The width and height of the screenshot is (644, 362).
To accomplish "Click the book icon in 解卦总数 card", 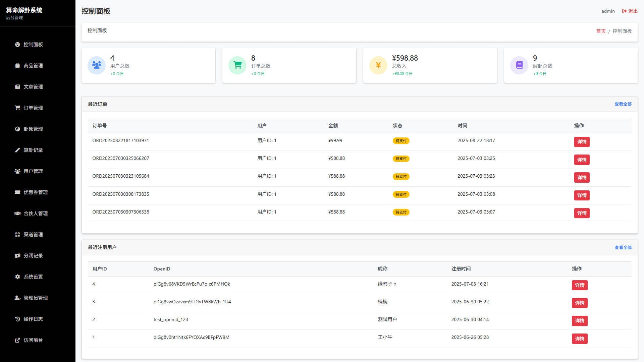I will point(519,65).
